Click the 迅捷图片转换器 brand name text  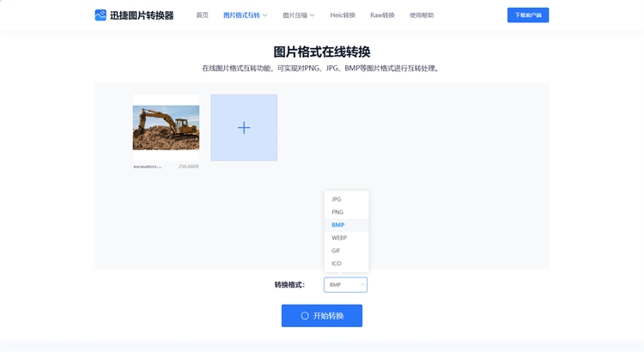[x=141, y=15]
